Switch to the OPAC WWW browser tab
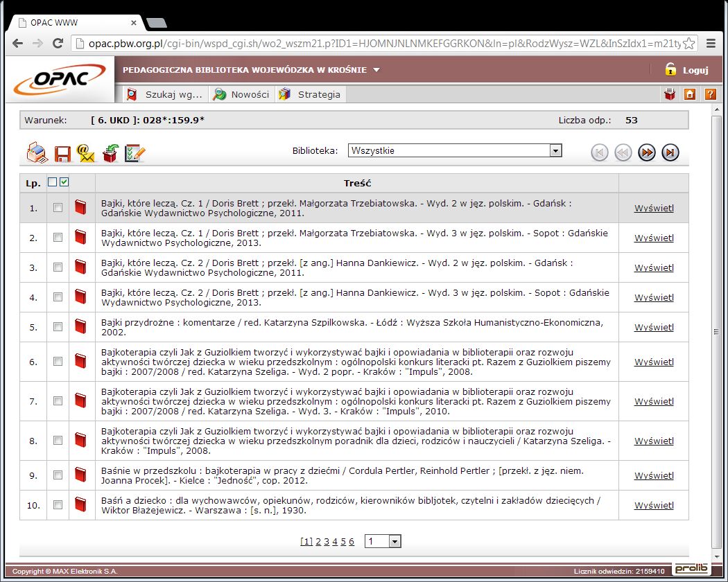Screen dimensions: 728x582 click(78, 23)
